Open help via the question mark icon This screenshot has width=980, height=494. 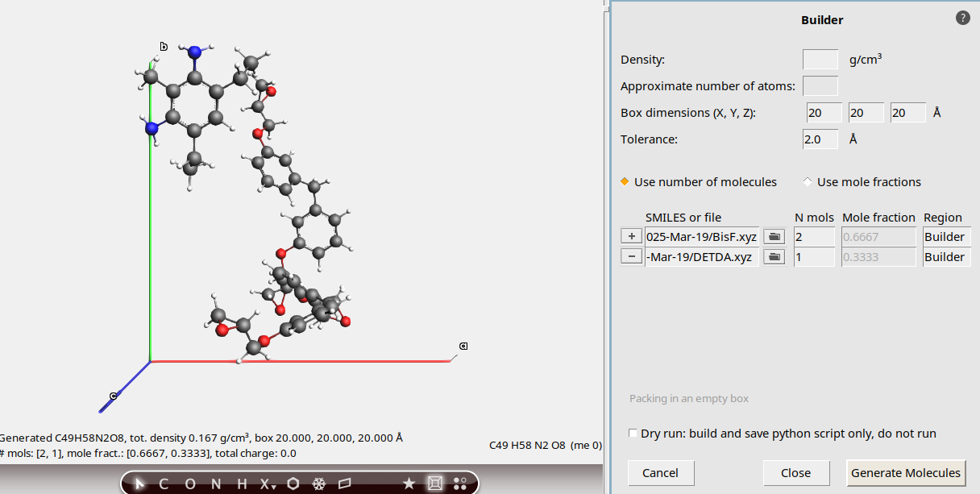point(962,17)
